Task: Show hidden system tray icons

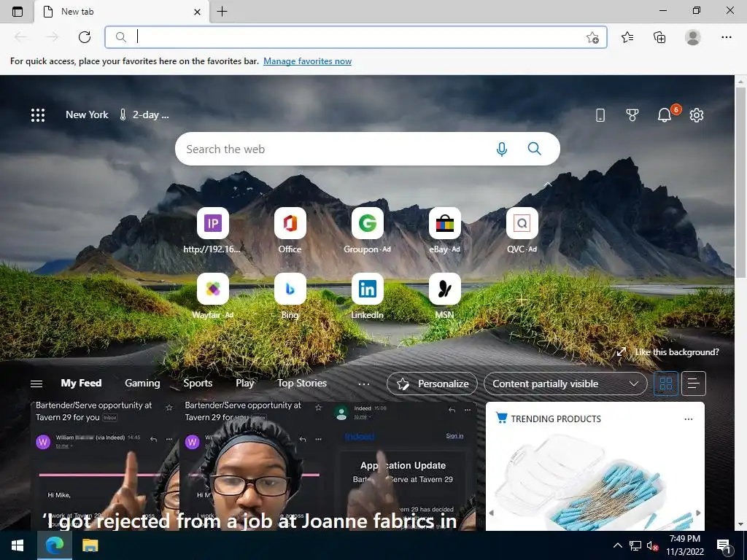Action: [617, 545]
